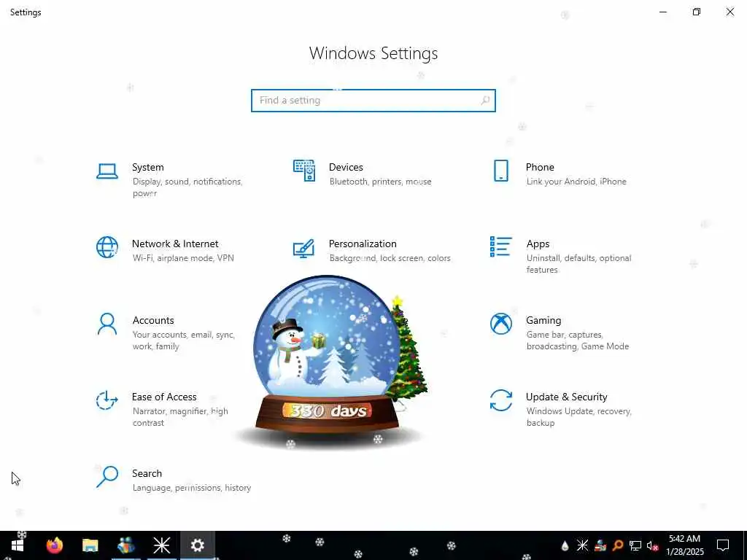Open System settings title
This screenshot has width=747, height=560.
tap(147, 168)
